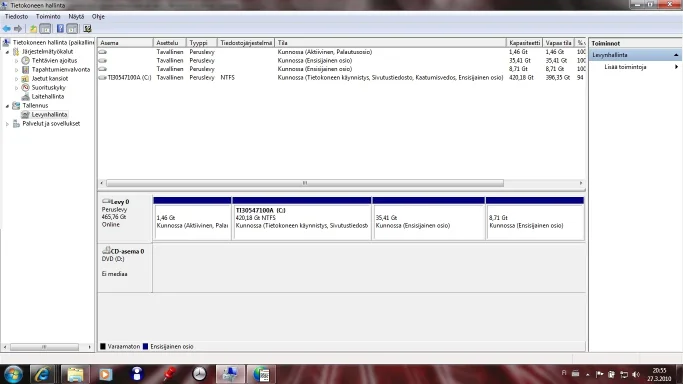Image resolution: width=683 pixels, height=384 pixels.
Task: Sort by Tiedostojärjestelmä column header
Action: coord(246,43)
